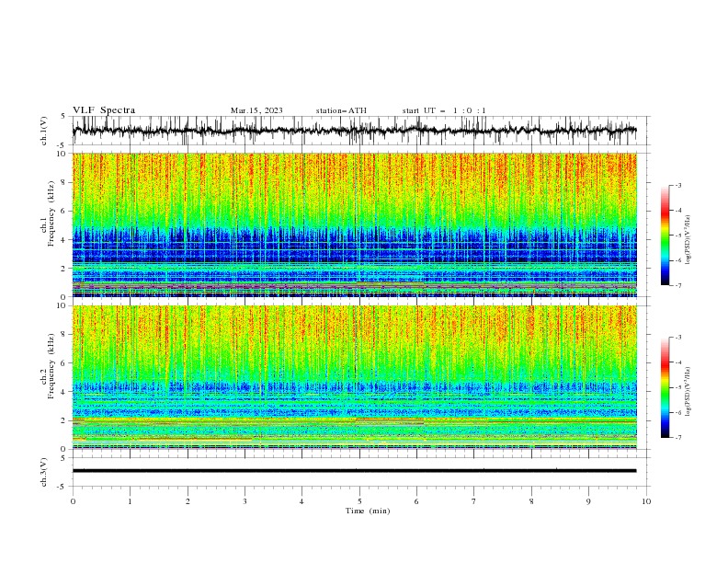The image size is (728, 563).
Task: Click the date 'Mar.15, 2023'
Action: pyautogui.click(x=256, y=110)
